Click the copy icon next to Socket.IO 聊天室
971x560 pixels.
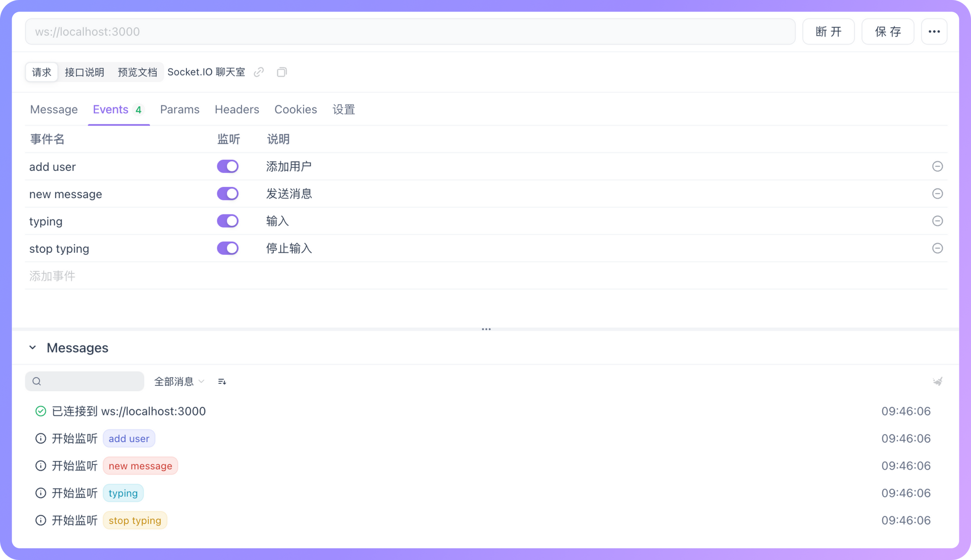pyautogui.click(x=282, y=72)
